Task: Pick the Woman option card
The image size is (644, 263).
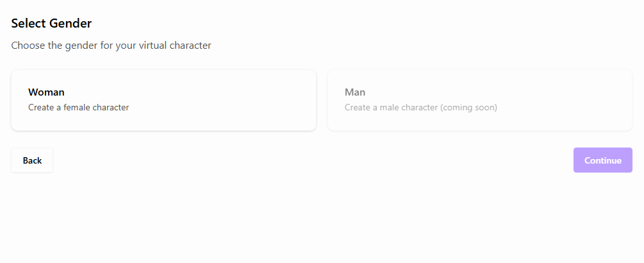Action: (163, 100)
